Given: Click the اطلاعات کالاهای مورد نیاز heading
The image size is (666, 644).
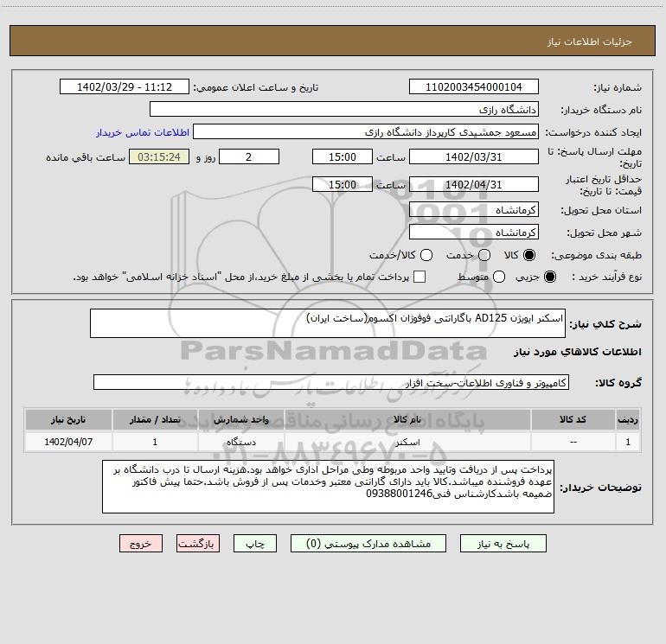Looking at the screenshot, I should (x=577, y=352).
